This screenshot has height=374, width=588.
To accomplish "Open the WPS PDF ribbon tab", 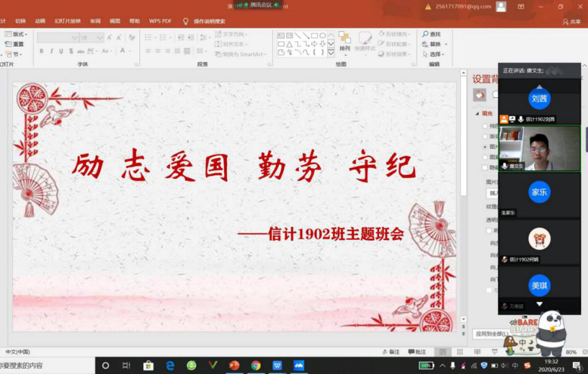I will (160, 21).
